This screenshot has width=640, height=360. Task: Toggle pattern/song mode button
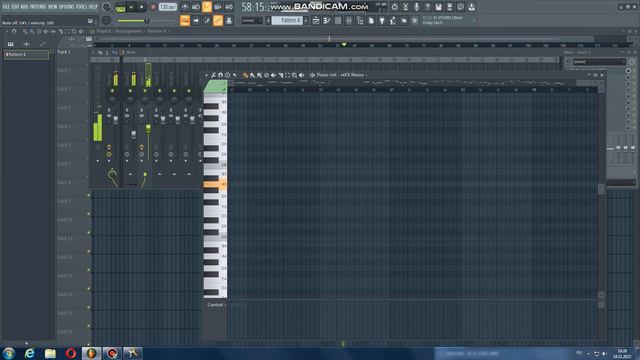[x=120, y=8]
